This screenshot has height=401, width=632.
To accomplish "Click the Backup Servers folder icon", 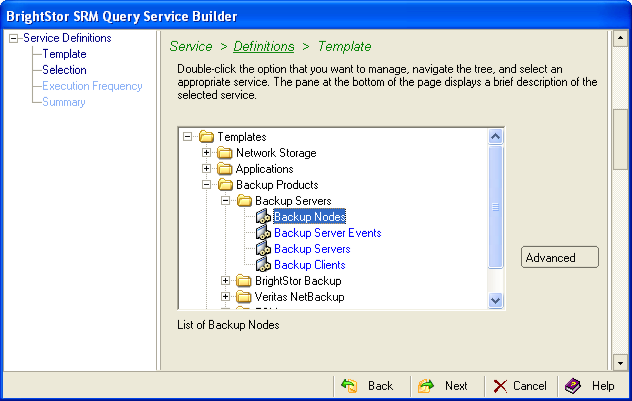I will (244, 201).
